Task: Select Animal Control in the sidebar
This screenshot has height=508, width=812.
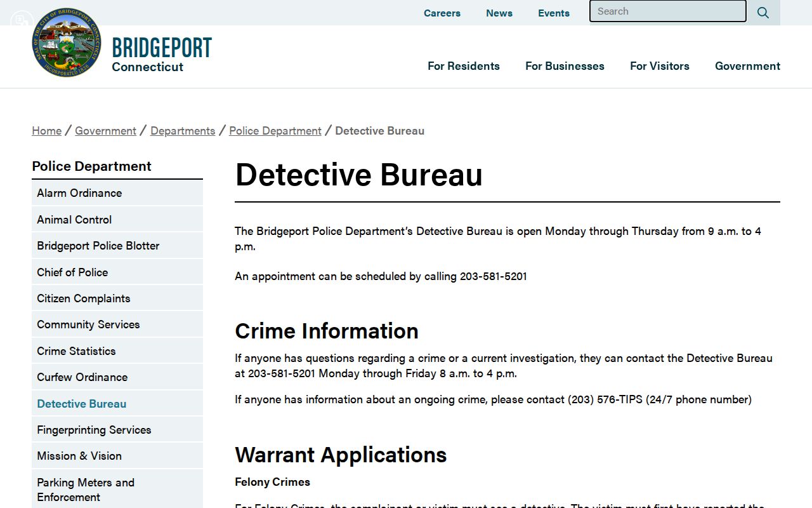Action: point(117,220)
